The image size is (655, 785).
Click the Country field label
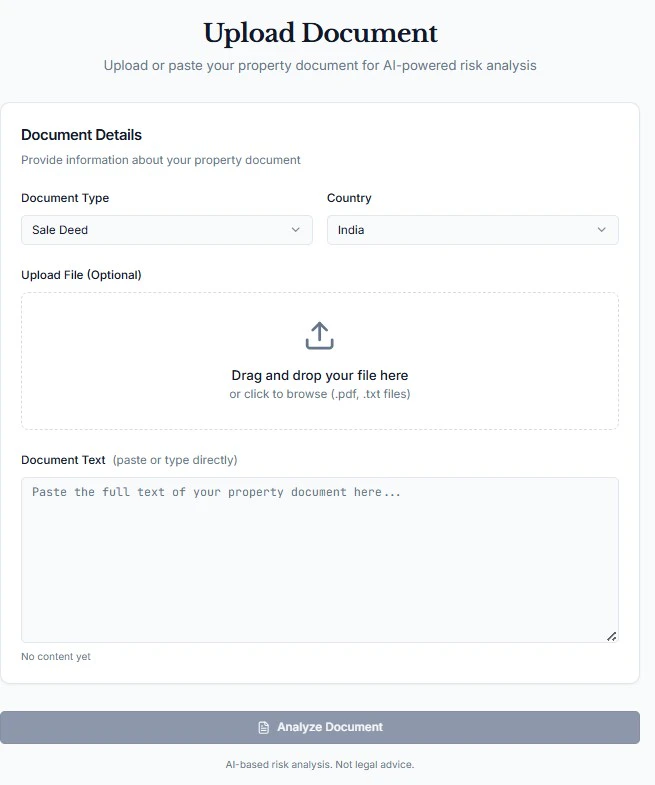coord(349,198)
